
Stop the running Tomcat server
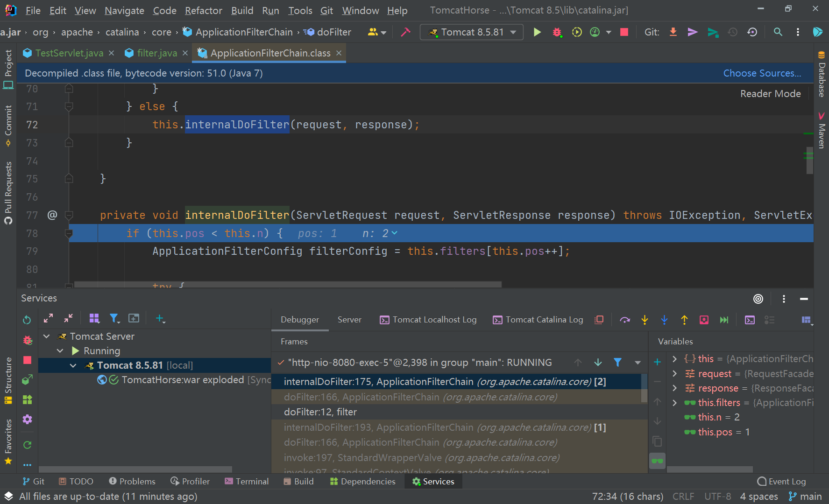pos(624,32)
